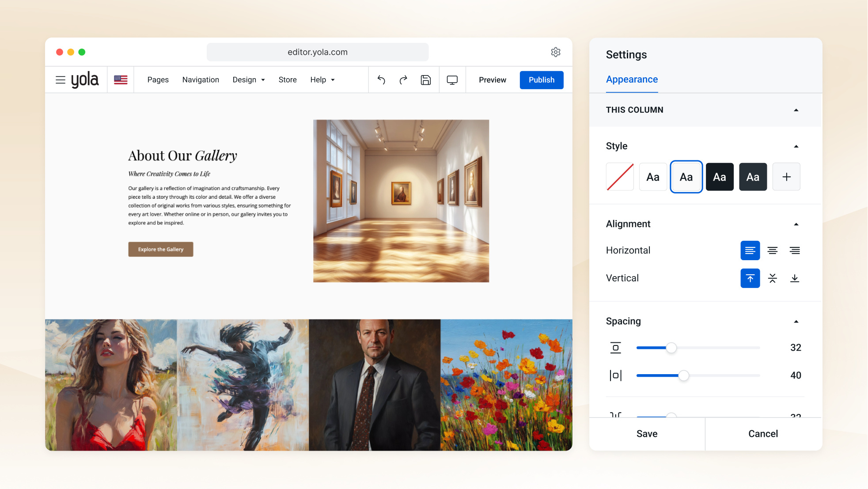Open the Help dropdown menu
This screenshot has height=489, width=868.
[x=322, y=80]
